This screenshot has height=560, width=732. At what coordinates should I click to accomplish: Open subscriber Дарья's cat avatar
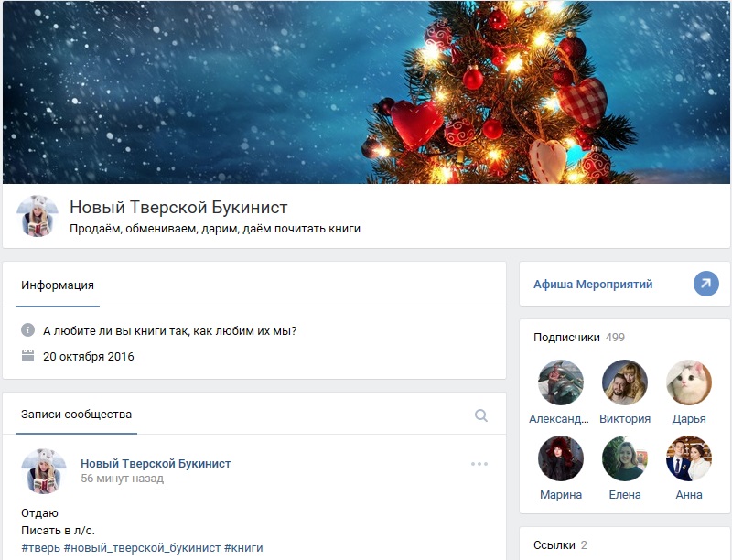point(689,382)
